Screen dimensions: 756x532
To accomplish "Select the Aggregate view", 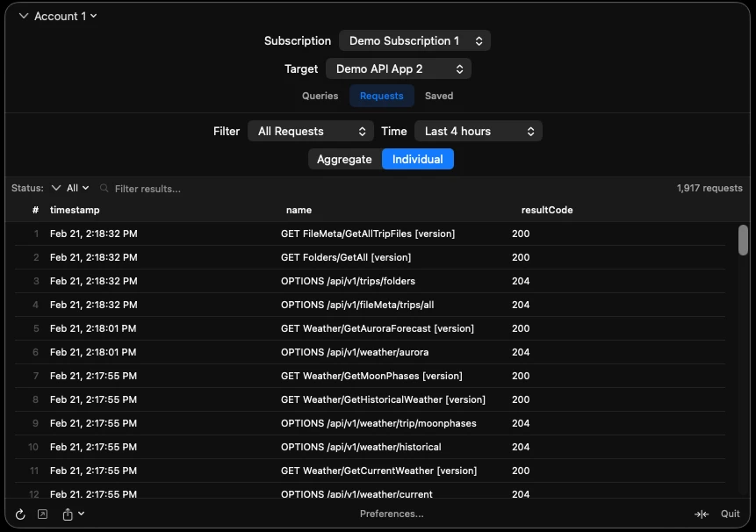I will click(344, 159).
